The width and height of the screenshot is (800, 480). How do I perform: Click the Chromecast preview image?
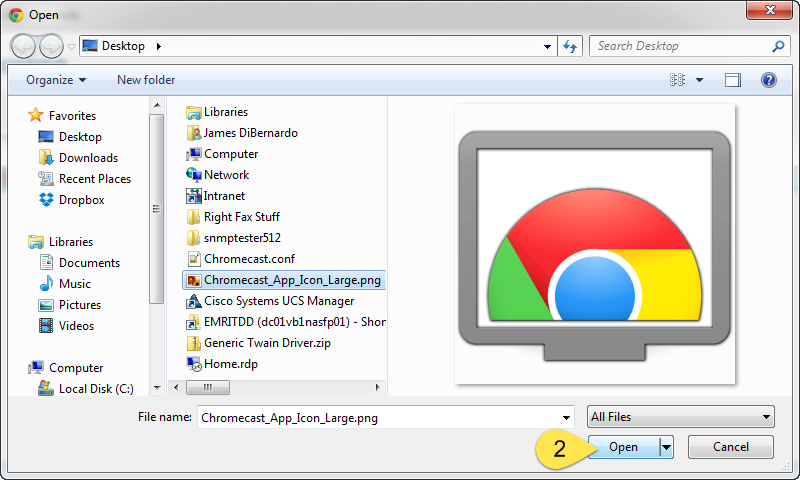click(x=595, y=244)
